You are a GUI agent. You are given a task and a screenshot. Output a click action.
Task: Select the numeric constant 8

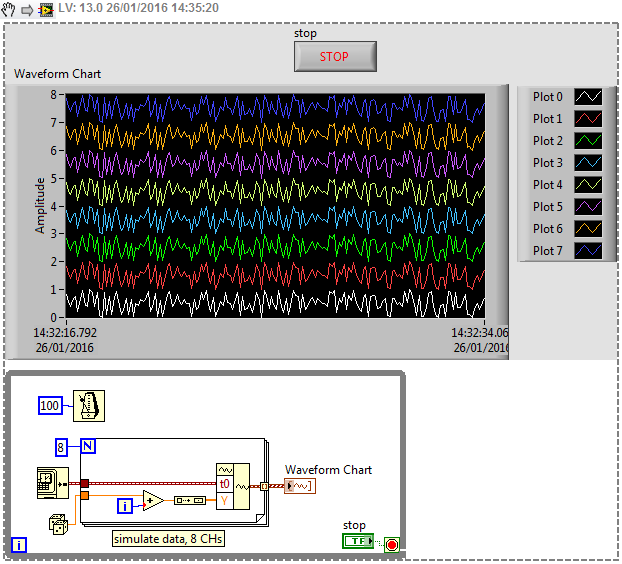click(x=61, y=447)
